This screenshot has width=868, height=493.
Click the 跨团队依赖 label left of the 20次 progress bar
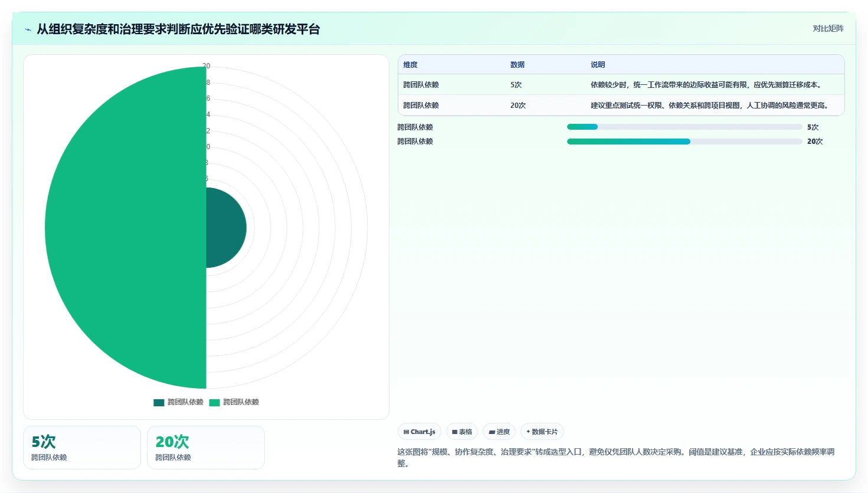pos(415,142)
